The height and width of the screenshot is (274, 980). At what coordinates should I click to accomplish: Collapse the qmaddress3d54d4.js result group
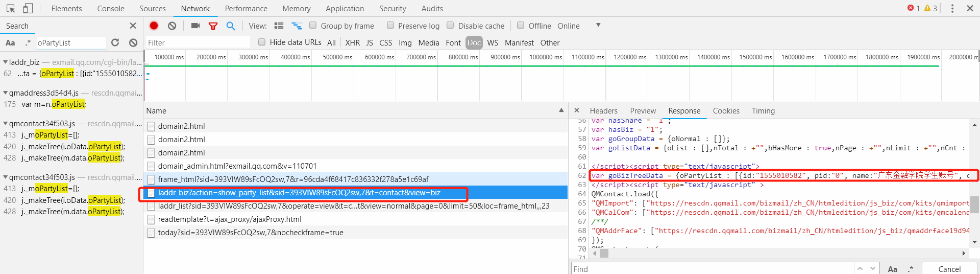(x=5, y=93)
